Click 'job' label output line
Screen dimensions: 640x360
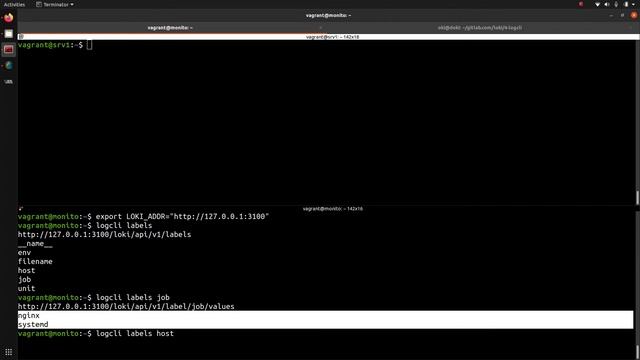click(24, 280)
